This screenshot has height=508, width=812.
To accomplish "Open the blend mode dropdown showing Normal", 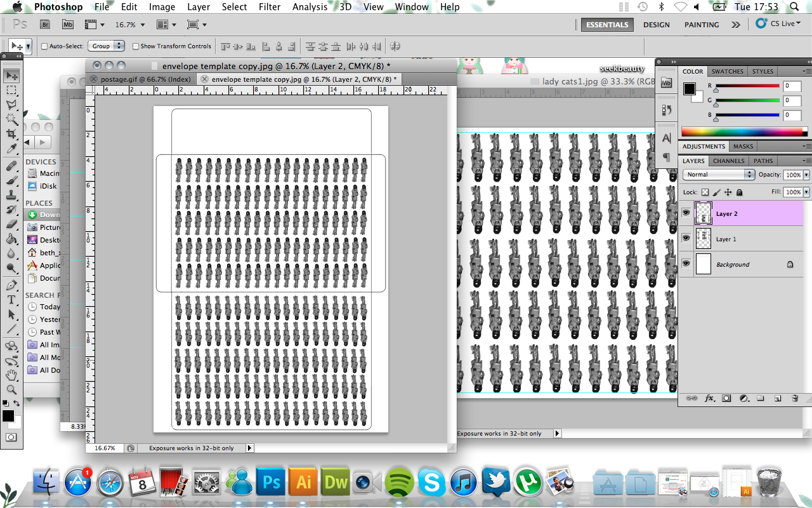I will (719, 175).
